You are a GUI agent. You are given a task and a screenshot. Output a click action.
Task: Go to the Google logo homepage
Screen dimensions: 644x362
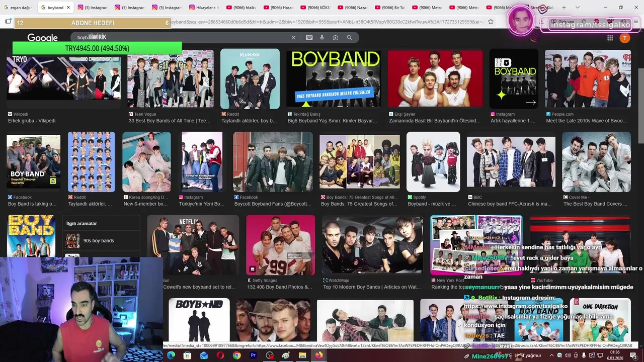tap(42, 38)
